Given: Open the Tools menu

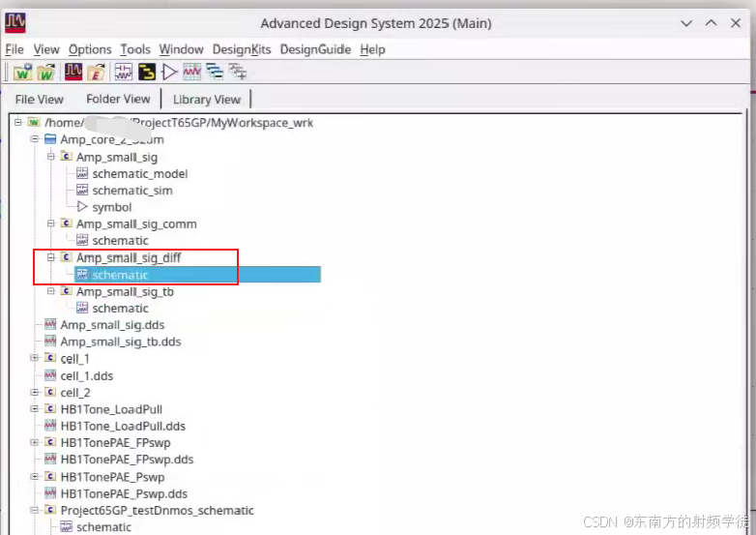Looking at the screenshot, I should tap(135, 49).
